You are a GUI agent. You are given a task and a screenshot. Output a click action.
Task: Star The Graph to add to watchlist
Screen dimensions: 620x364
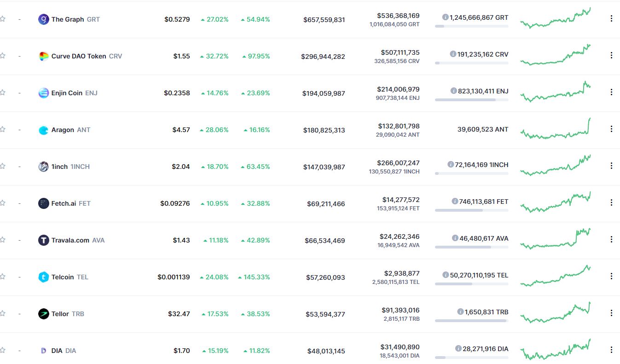(2, 19)
